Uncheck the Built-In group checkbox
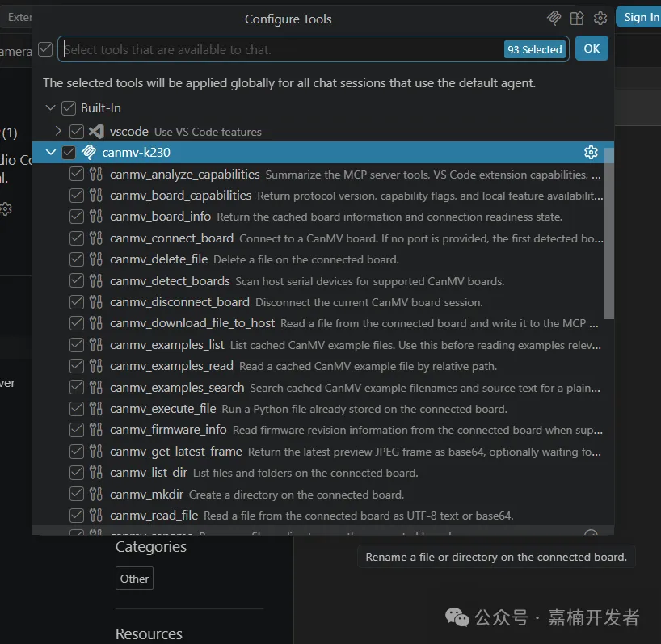Viewport: 661px width, 644px height. pyautogui.click(x=69, y=108)
